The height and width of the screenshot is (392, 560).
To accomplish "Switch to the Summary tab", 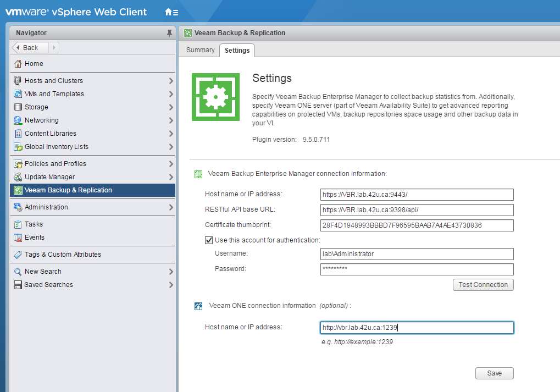I will [x=199, y=49].
